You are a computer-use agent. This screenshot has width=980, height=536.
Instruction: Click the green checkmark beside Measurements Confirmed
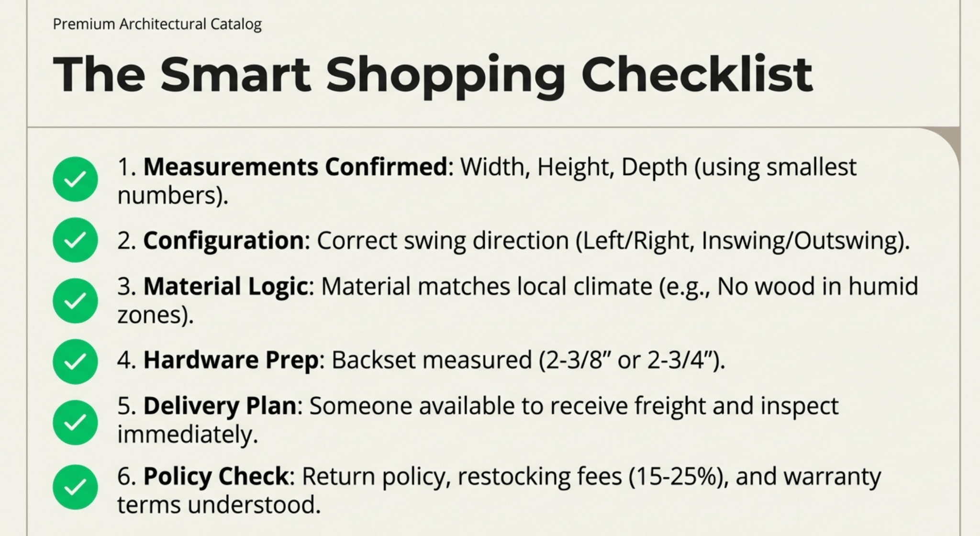coord(75,179)
